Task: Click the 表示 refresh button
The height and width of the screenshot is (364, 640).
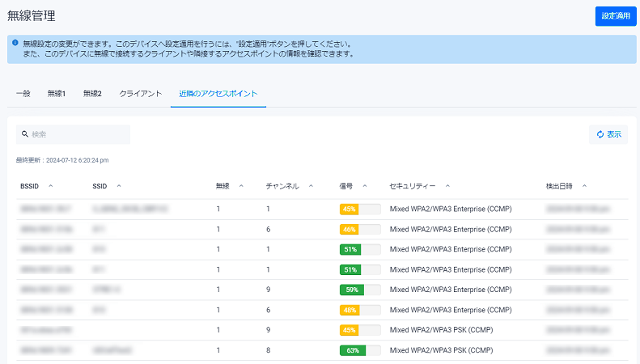Action: 608,134
